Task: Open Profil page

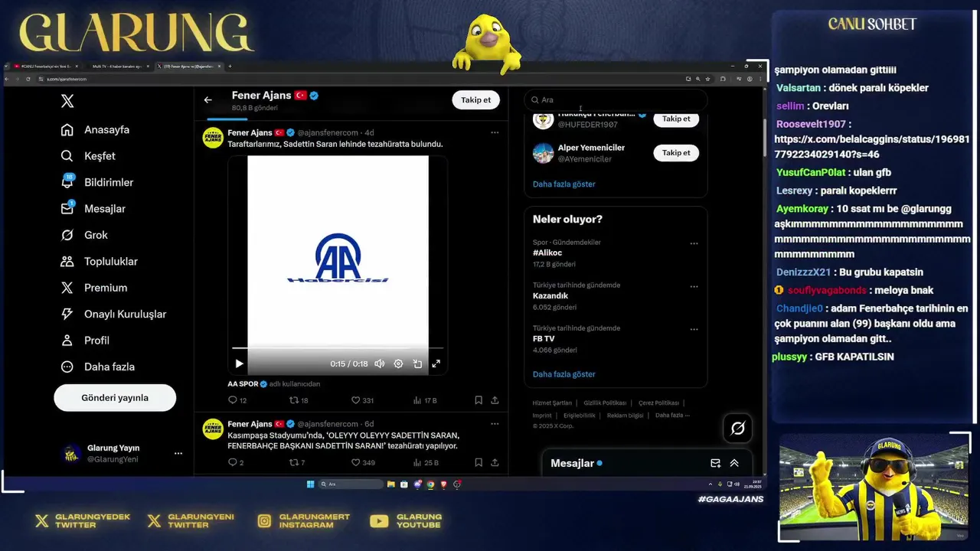Action: 85,341
